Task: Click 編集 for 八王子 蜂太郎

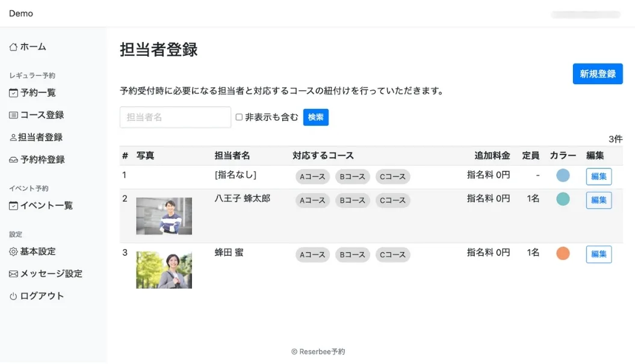Action: pyautogui.click(x=598, y=200)
